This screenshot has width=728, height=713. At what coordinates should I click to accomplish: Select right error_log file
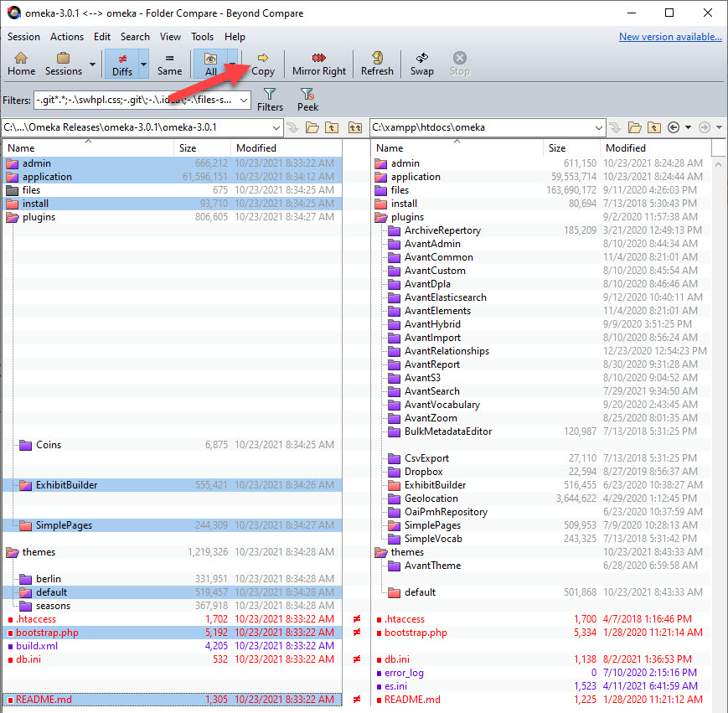coord(541,673)
